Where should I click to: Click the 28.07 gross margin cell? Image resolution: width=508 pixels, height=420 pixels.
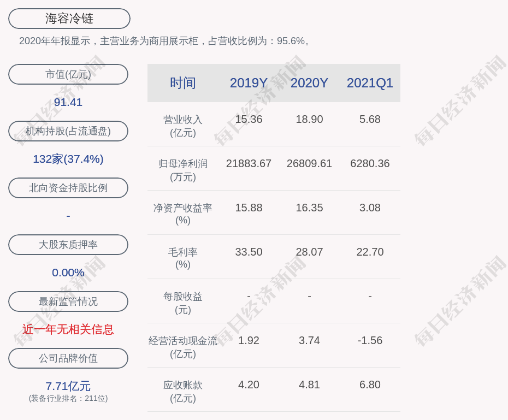309,252
